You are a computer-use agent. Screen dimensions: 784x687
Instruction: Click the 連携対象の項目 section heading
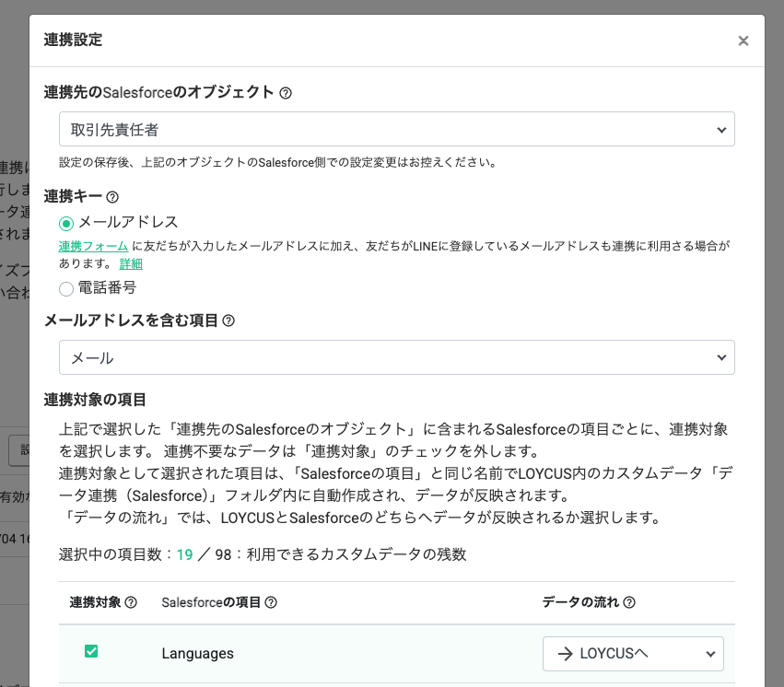coord(95,400)
